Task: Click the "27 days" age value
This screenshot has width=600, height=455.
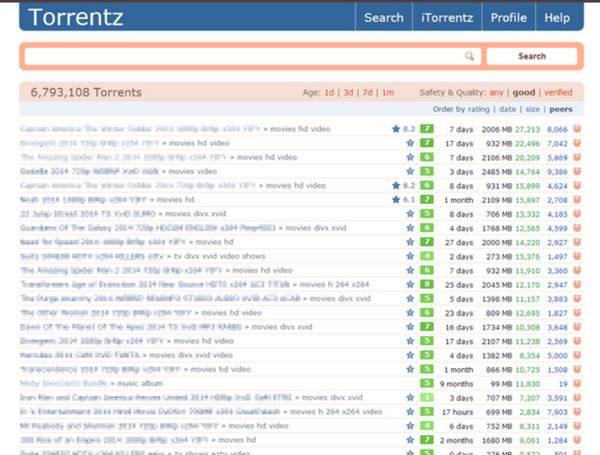Action: [x=459, y=243]
